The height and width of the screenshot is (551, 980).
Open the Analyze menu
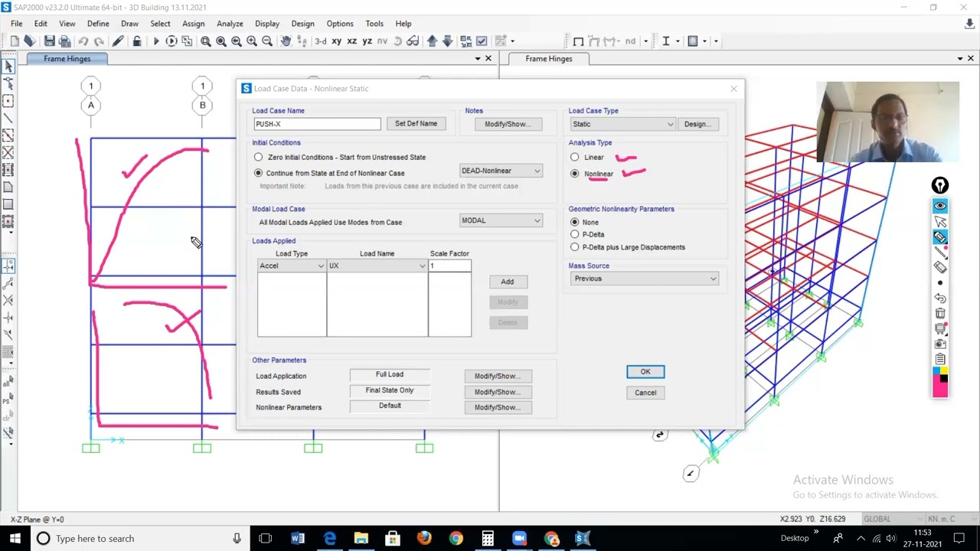[230, 24]
